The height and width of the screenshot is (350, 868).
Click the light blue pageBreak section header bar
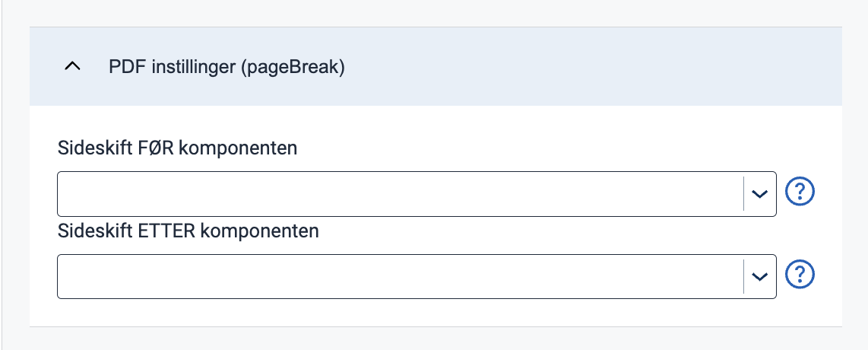pos(436,66)
